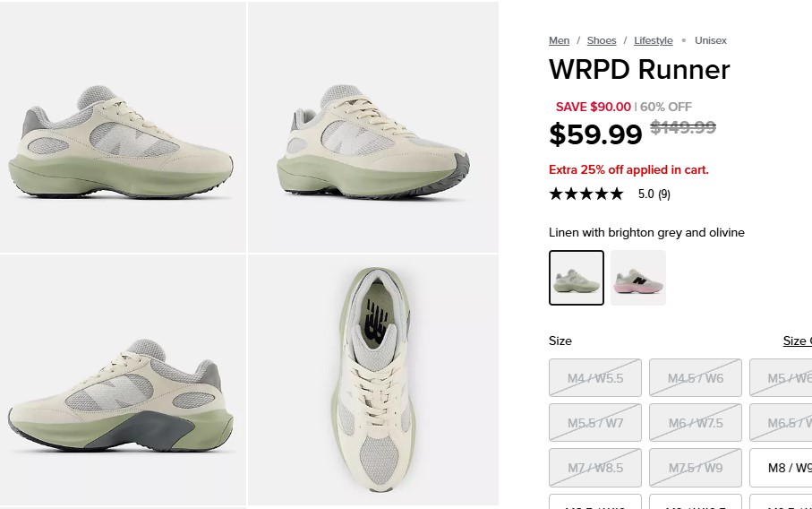Open the Size Chart link
Screen dimensions: 812x509
click(x=798, y=341)
